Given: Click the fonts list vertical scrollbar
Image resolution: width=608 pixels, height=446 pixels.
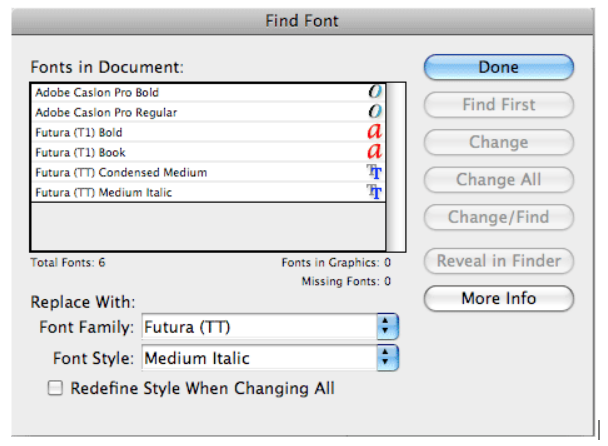Looking at the screenshot, I should pyautogui.click(x=396, y=167).
